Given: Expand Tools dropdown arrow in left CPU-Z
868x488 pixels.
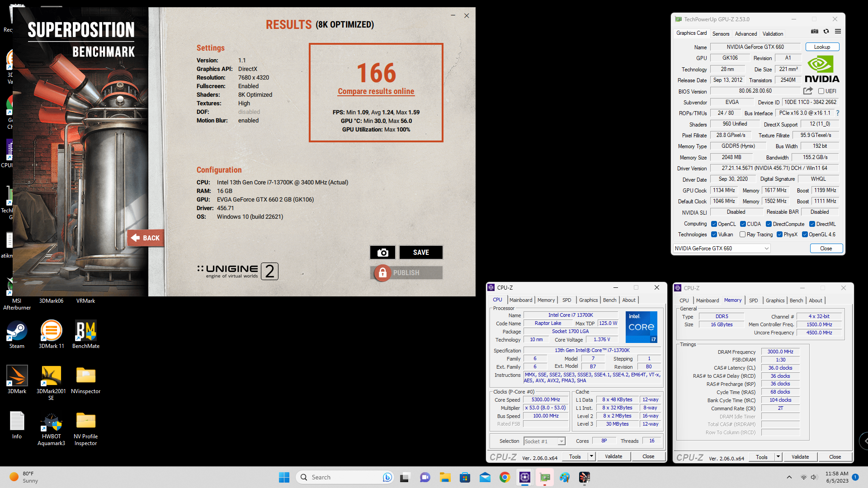Looking at the screenshot, I should [x=591, y=456].
